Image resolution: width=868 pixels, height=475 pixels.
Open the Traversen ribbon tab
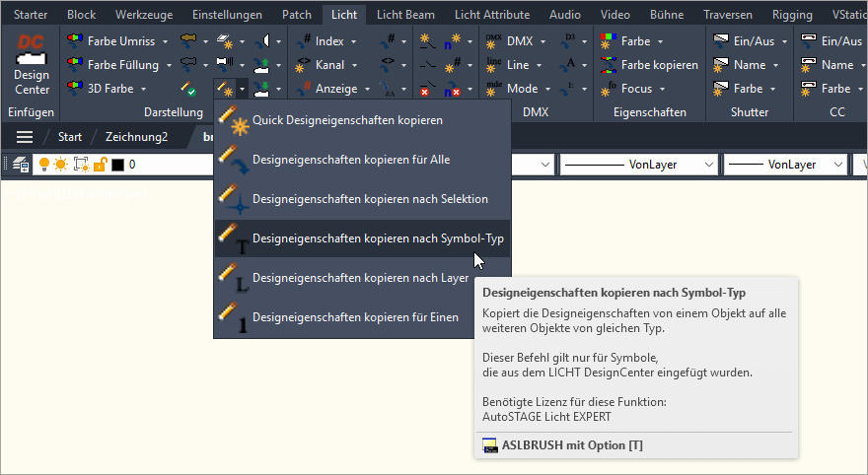click(x=728, y=15)
